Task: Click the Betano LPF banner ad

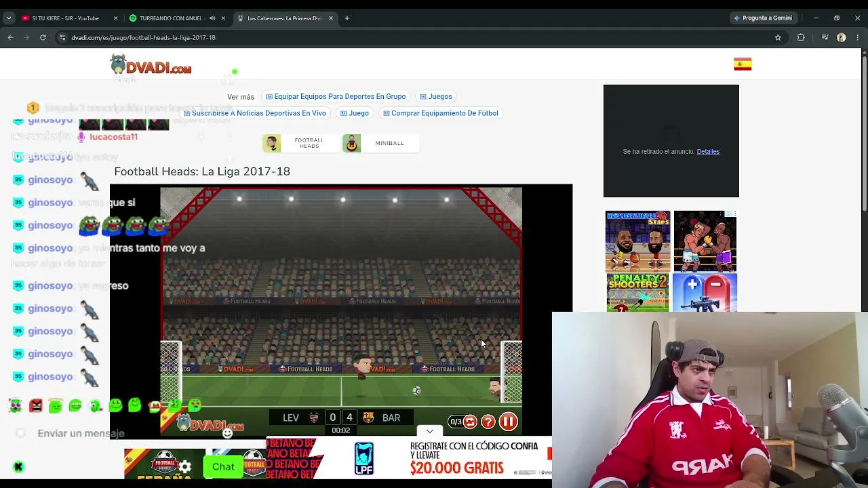Action: pos(409,457)
